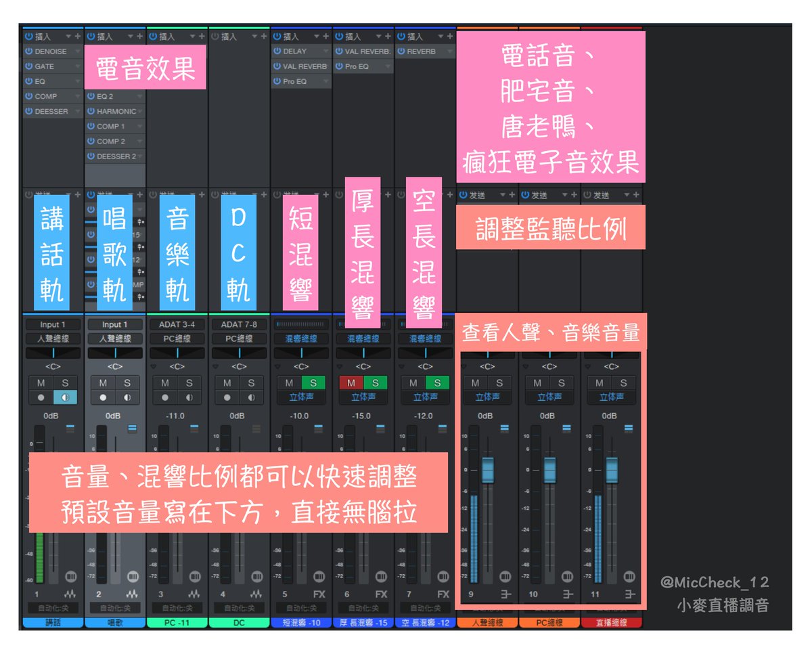812x654 pixels.
Task: Click the audio track waveform icon on channel 1
Action: pyautogui.click(x=70, y=594)
